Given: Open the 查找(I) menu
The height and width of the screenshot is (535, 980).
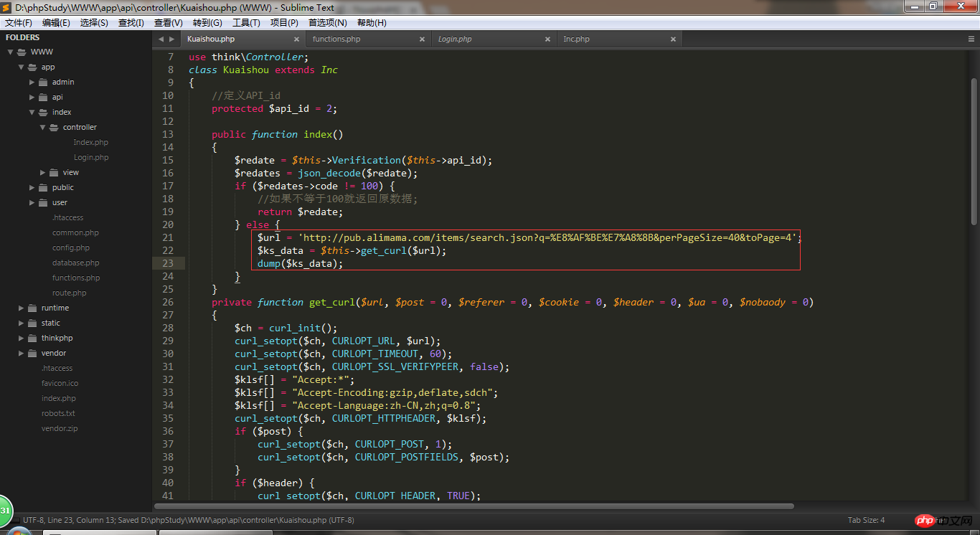Looking at the screenshot, I should [x=131, y=22].
